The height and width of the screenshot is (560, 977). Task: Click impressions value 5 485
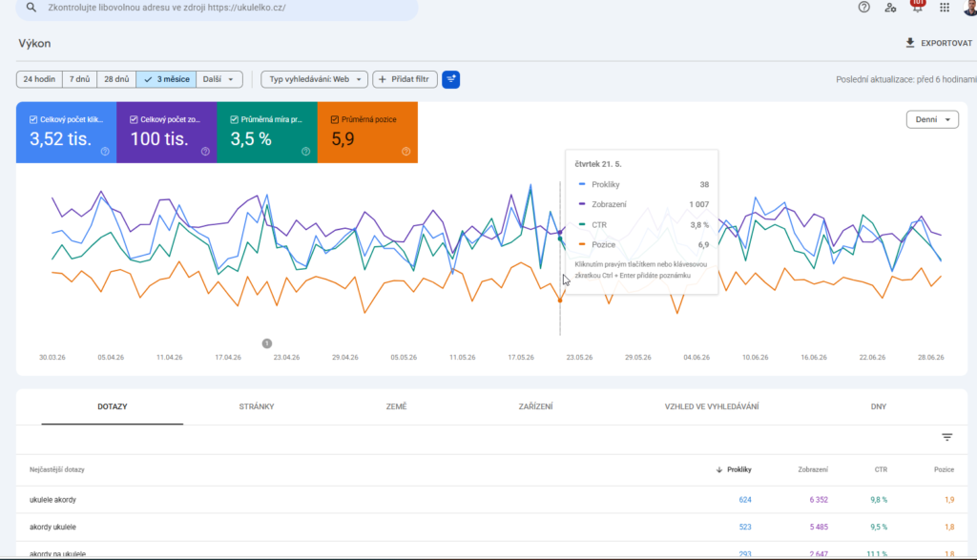coord(819,527)
